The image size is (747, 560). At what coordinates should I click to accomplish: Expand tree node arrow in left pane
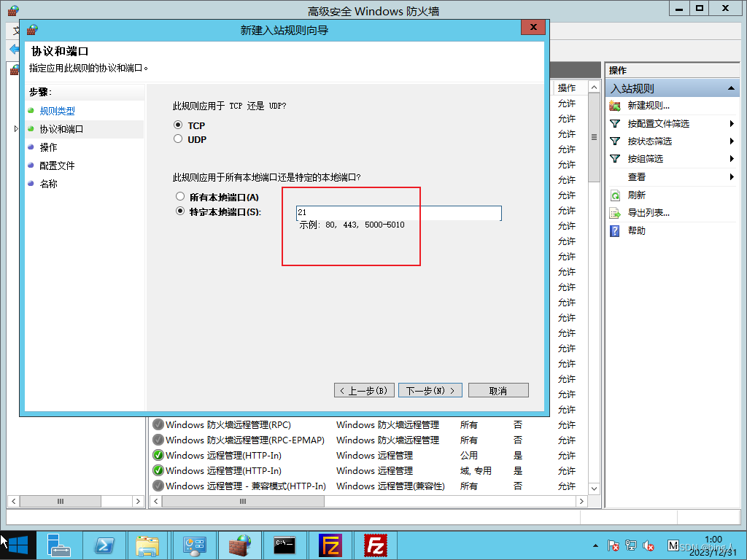(x=16, y=128)
